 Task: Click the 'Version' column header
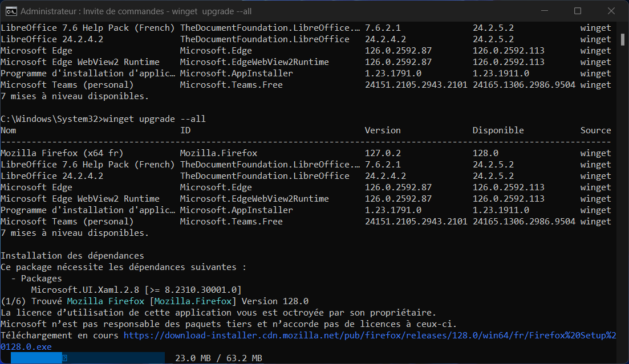[x=383, y=130]
